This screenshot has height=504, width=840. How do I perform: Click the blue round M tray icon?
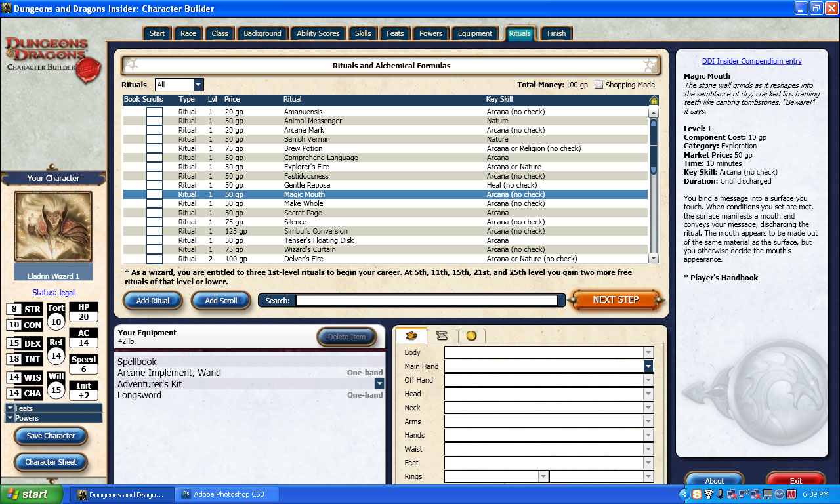[x=780, y=494]
